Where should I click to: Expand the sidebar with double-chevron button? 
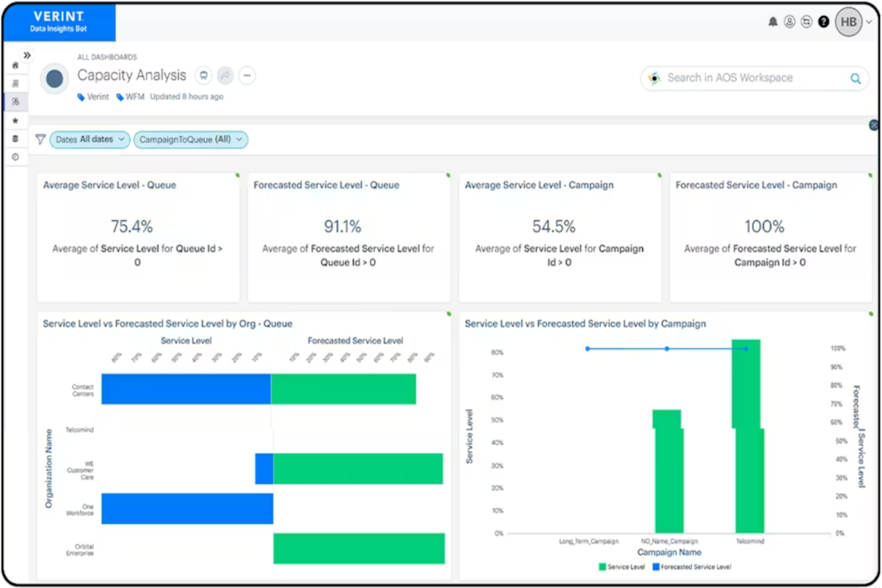click(26, 55)
